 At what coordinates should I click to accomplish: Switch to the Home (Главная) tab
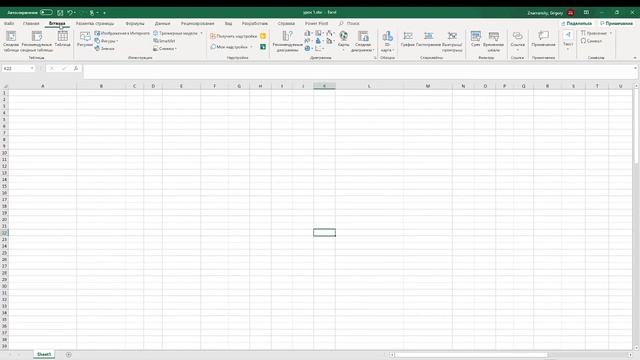(31, 24)
